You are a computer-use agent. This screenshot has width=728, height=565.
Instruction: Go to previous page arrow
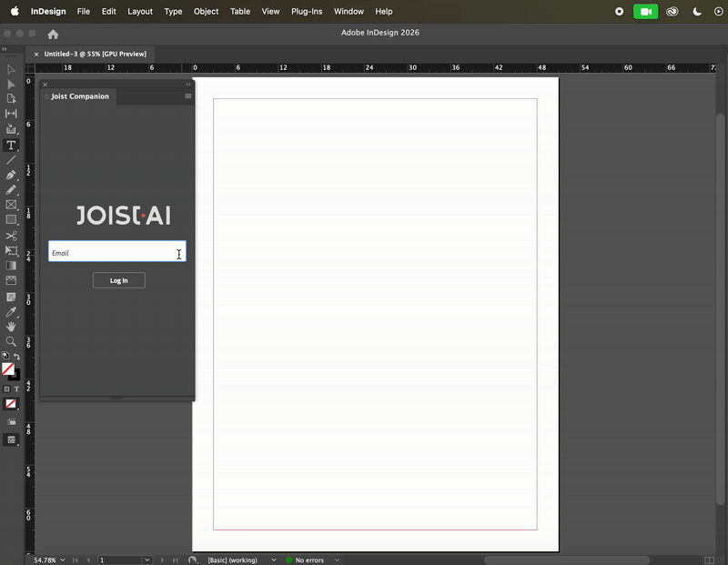click(x=88, y=560)
